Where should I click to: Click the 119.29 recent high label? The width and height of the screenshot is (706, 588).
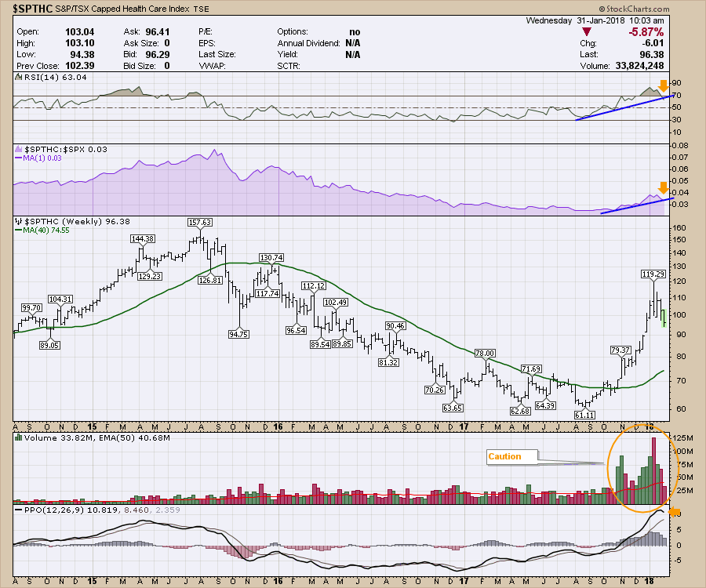click(x=653, y=274)
